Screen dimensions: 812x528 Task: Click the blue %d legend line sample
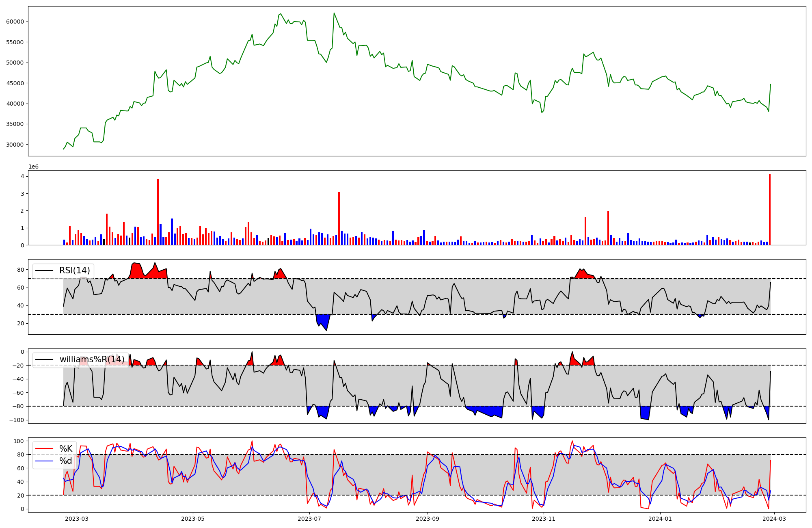coord(44,461)
